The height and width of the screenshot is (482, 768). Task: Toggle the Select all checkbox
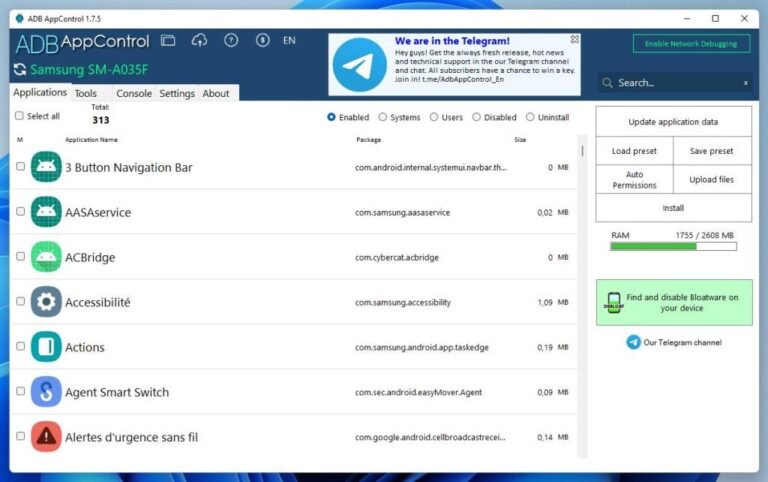click(19, 116)
